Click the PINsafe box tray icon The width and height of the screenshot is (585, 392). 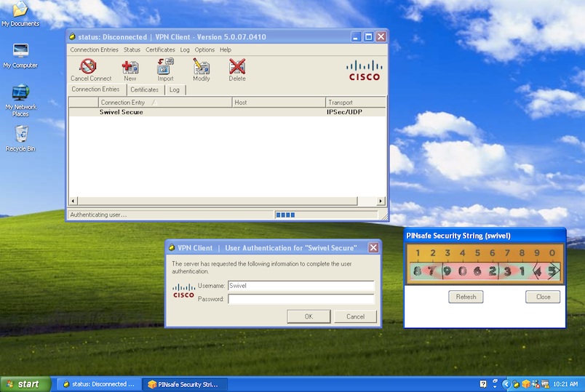pos(525,384)
